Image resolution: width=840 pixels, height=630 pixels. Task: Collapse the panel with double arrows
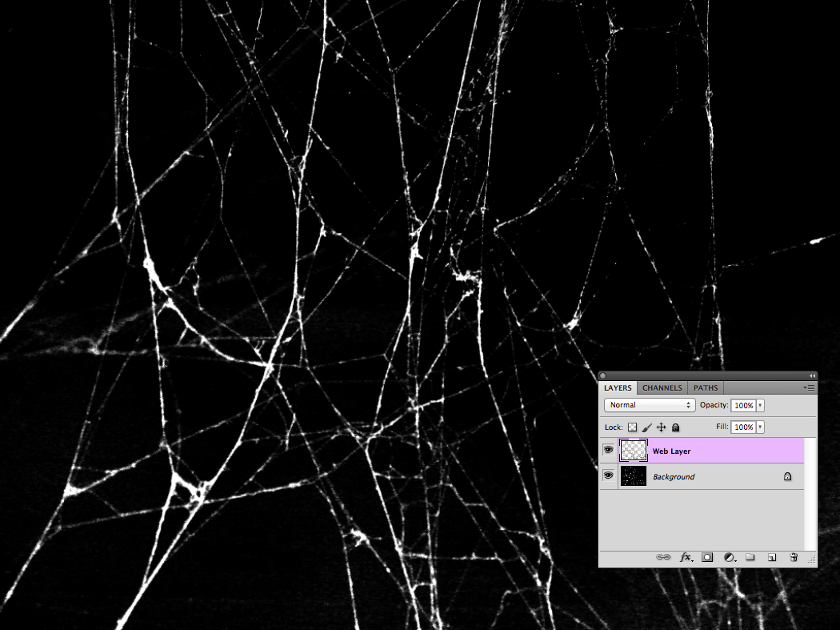pyautogui.click(x=812, y=375)
